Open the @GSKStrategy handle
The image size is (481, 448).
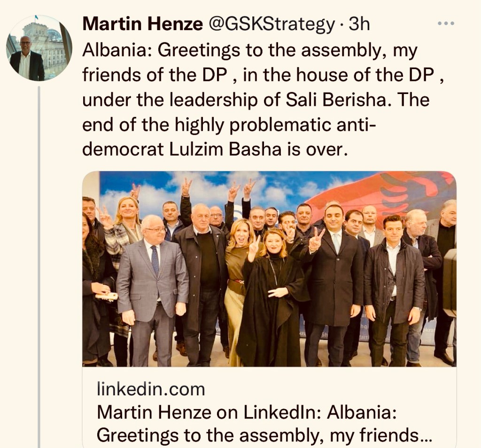[x=272, y=24]
